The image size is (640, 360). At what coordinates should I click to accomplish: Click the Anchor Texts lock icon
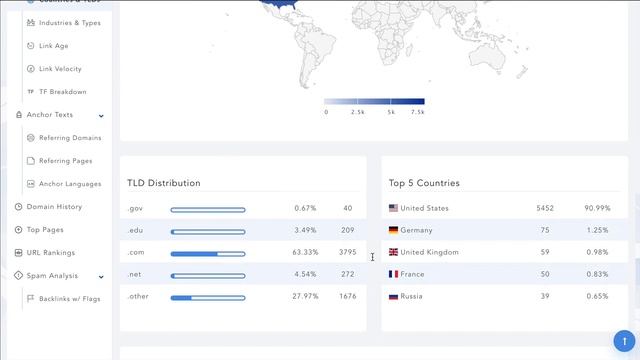(19, 115)
